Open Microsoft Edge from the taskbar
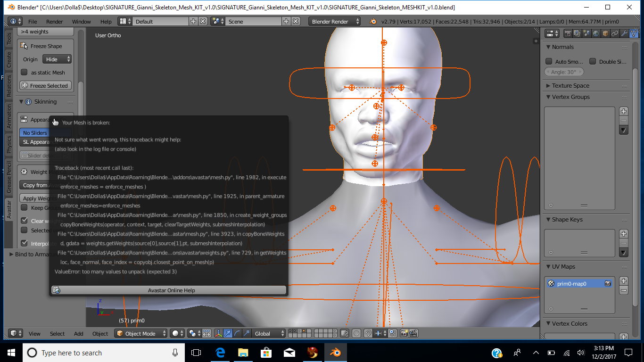This screenshot has width=644, height=362. click(220, 353)
